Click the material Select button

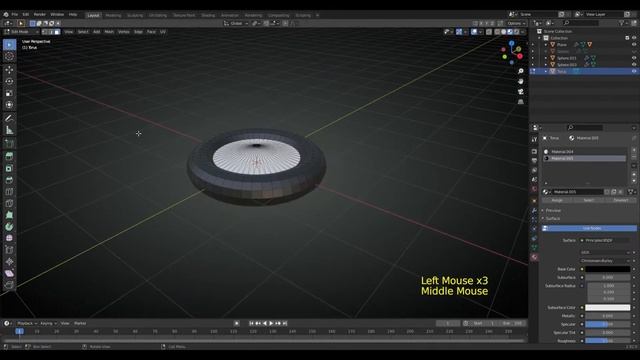tap(588, 200)
